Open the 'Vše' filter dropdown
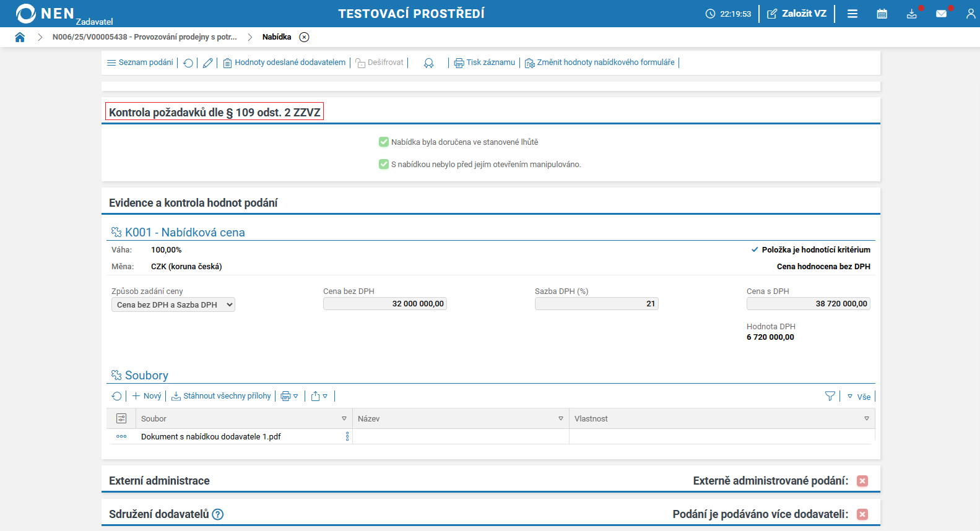Screen dimensions: 980x531 point(859,397)
